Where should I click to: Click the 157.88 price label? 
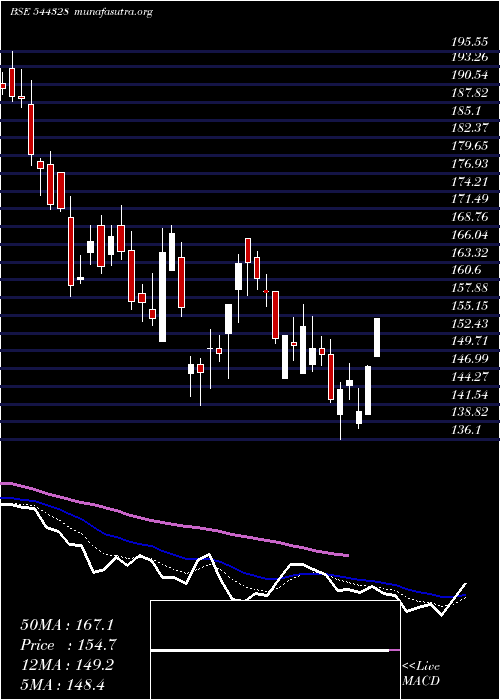pyautogui.click(x=470, y=288)
